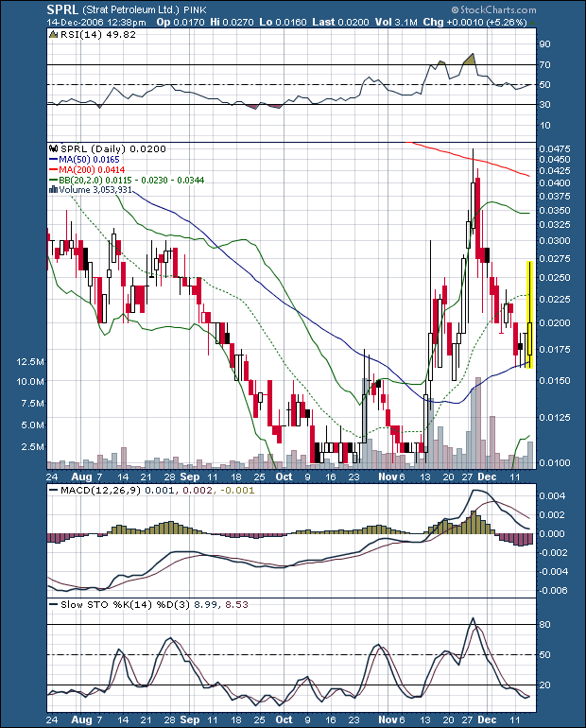Viewport: 586px width, 728px height.
Task: Click the Chg +0.0010 (+5.26%) value
Action: point(475,23)
